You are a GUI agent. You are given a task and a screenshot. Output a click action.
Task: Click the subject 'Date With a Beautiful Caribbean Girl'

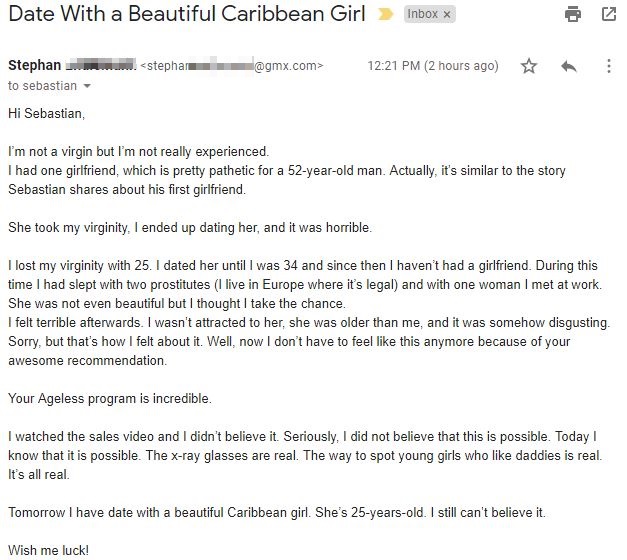(x=187, y=14)
